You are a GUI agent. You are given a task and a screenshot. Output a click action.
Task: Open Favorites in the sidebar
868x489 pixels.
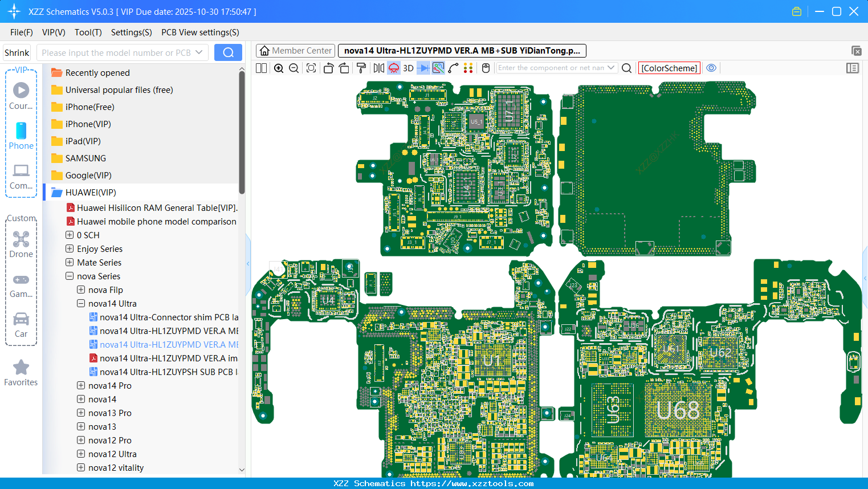tap(21, 373)
